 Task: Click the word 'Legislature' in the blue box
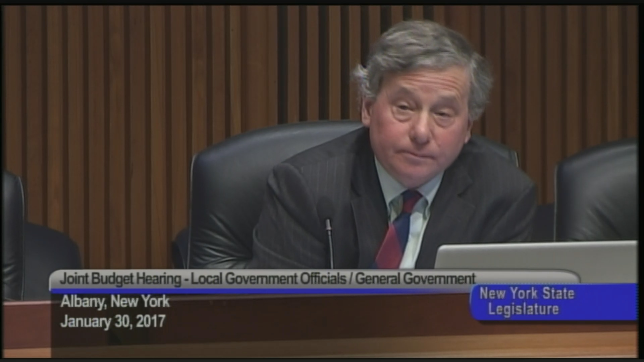(x=523, y=309)
